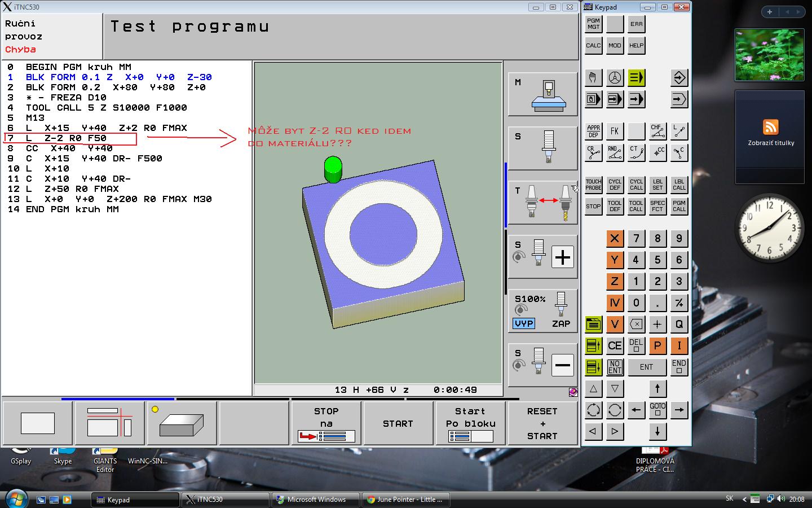Screen dimensions: 812x508
Task: Open the MOD functions menu
Action: (x=615, y=46)
